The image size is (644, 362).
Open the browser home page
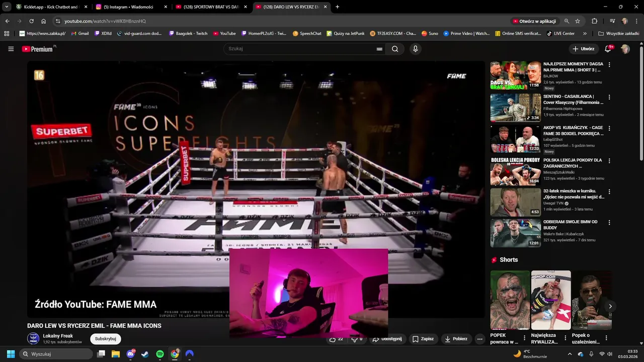click(43, 21)
